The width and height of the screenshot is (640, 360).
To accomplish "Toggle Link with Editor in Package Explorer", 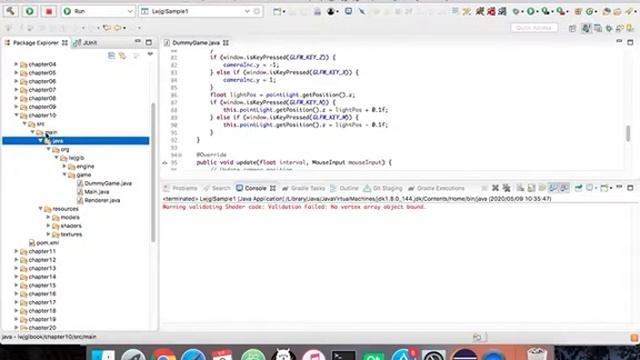I will click(122, 55).
